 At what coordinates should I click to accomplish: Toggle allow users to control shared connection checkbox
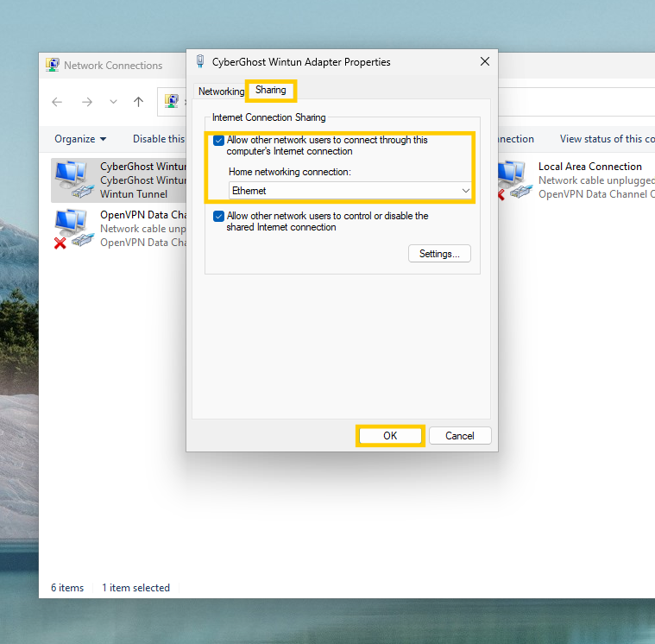218,216
